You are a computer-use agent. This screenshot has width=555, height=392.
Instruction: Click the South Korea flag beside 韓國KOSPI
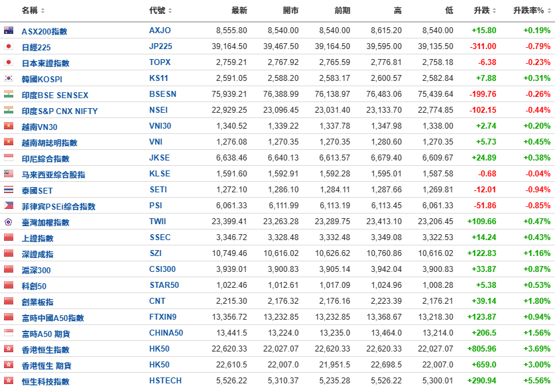pyautogui.click(x=9, y=78)
